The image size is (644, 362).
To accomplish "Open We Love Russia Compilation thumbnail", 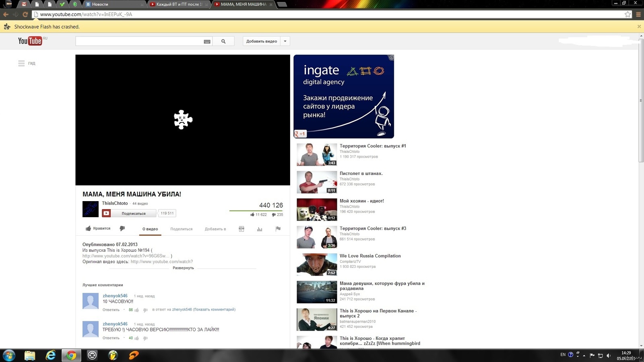I will tap(317, 264).
